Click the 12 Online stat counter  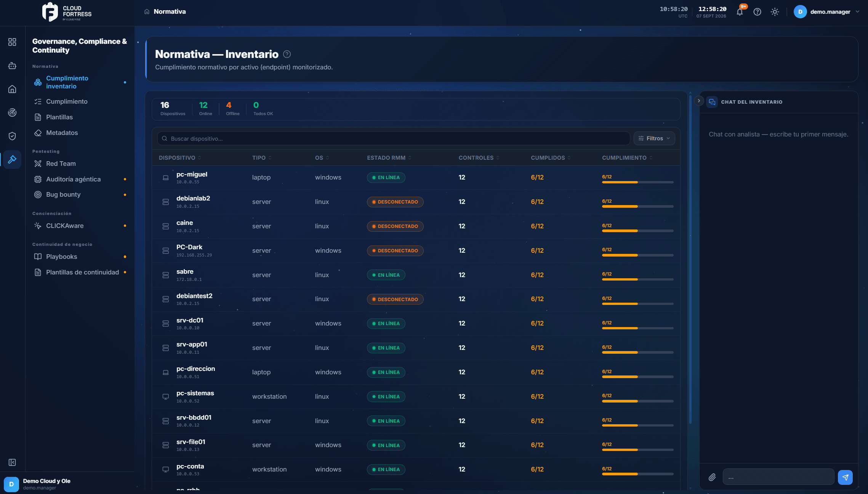tap(205, 108)
